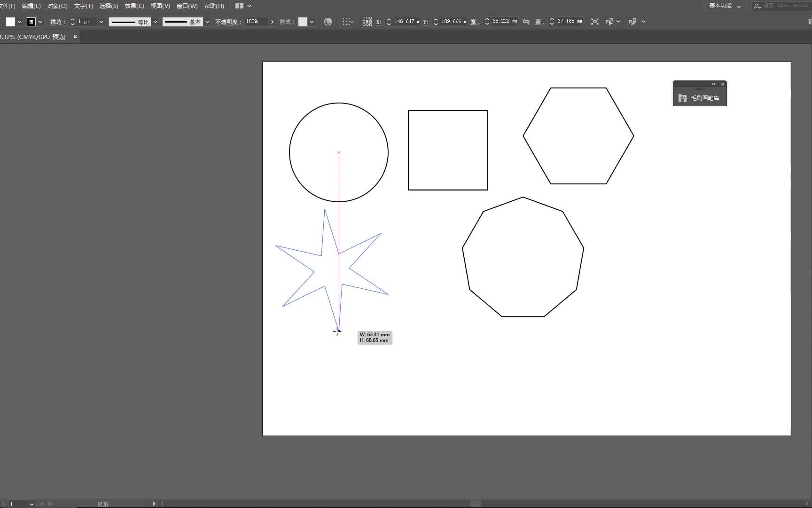
Task: Click the Y position stepper arrows
Action: point(436,22)
